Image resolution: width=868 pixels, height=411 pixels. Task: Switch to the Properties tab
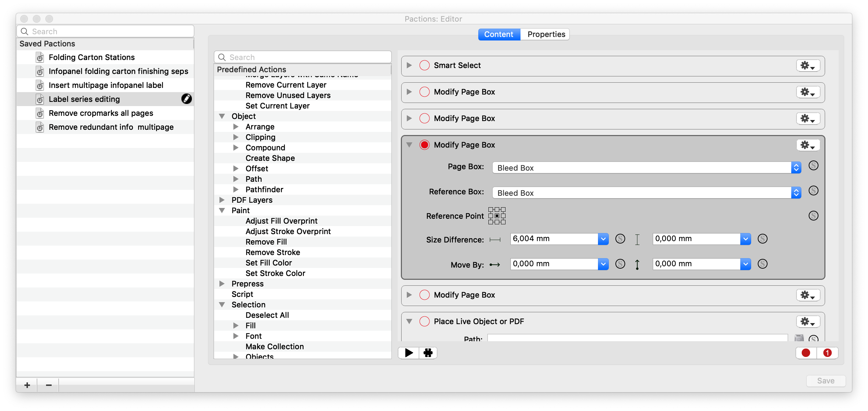click(x=546, y=34)
